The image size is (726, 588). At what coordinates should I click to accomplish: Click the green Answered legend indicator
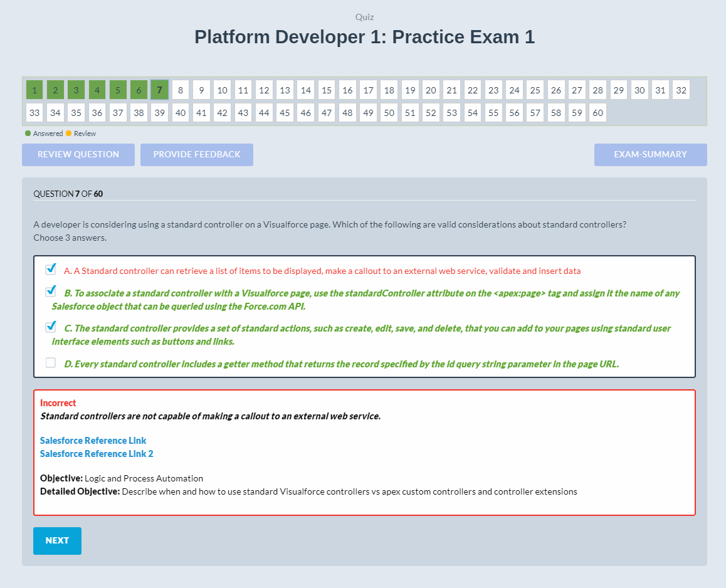26,133
